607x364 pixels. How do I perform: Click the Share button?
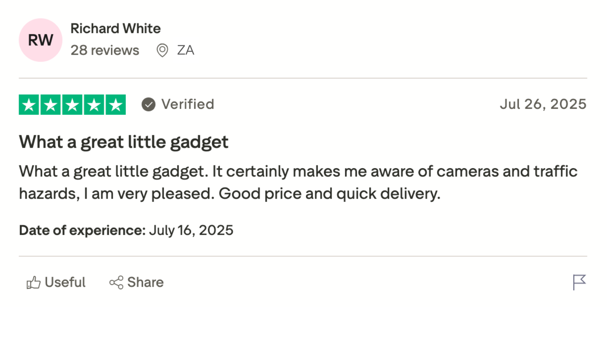(x=136, y=282)
